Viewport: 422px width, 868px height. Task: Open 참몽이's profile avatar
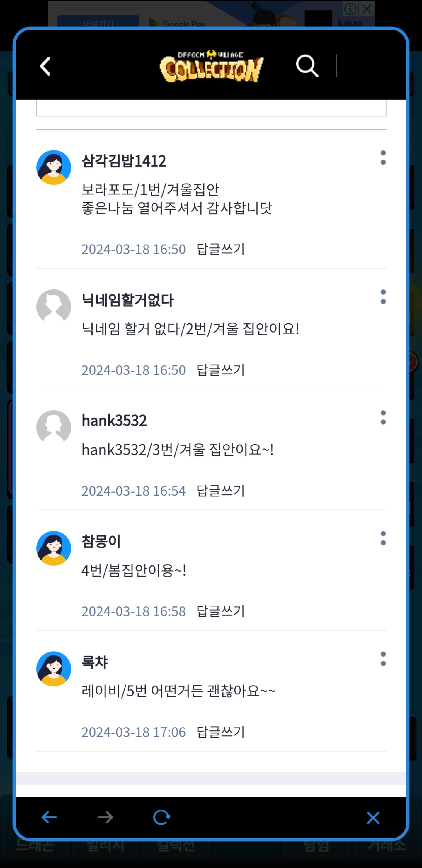click(54, 548)
